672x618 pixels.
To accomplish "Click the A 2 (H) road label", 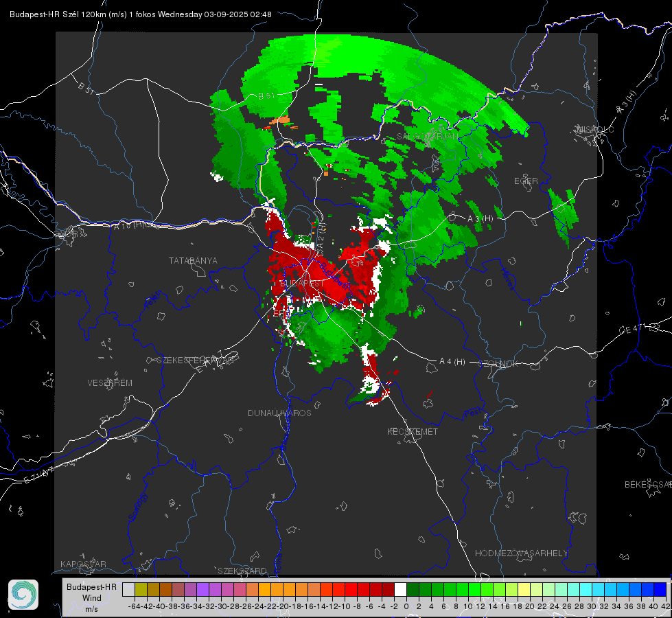I will [x=321, y=237].
